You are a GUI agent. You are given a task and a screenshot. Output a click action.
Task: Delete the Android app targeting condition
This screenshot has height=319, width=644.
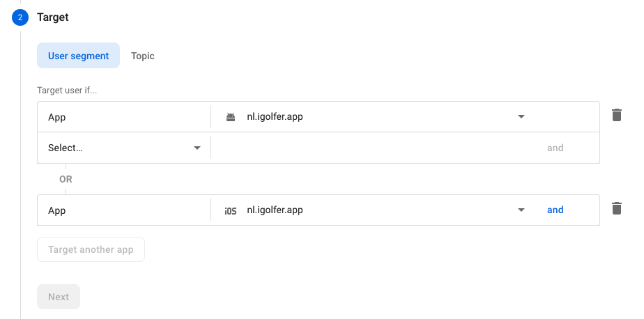[x=617, y=115]
